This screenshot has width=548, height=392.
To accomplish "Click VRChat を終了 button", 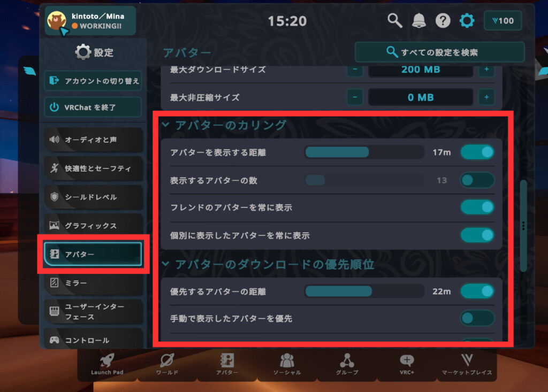I will [x=93, y=107].
